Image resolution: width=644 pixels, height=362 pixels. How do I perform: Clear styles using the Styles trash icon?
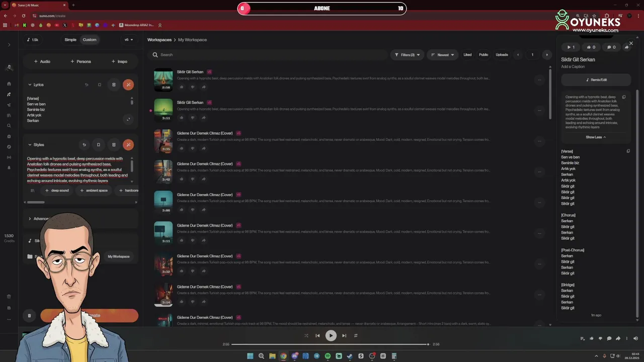click(x=114, y=145)
